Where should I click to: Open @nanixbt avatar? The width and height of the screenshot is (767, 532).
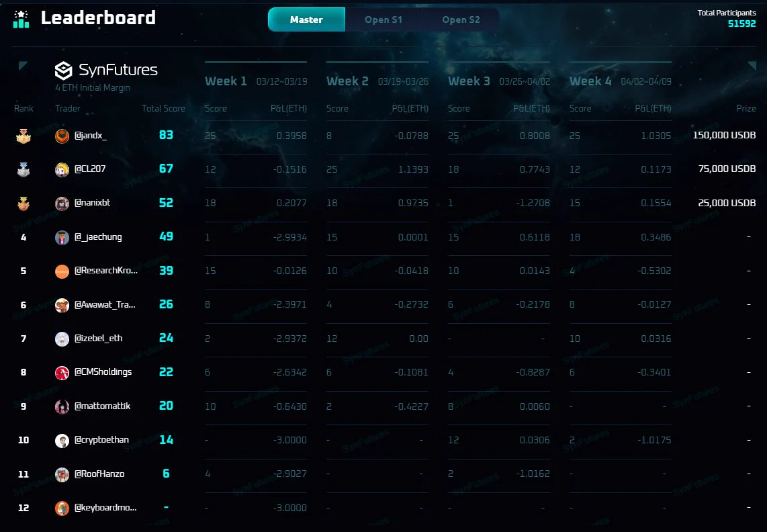tap(62, 204)
